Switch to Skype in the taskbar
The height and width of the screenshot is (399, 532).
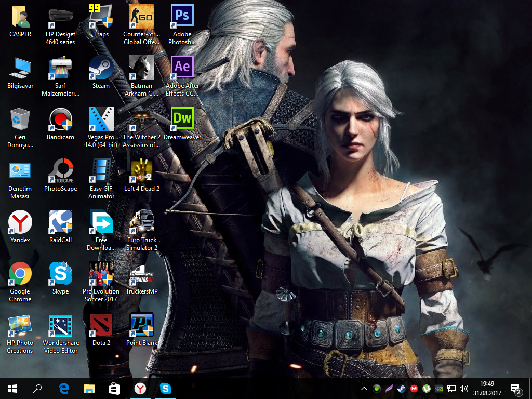166,389
